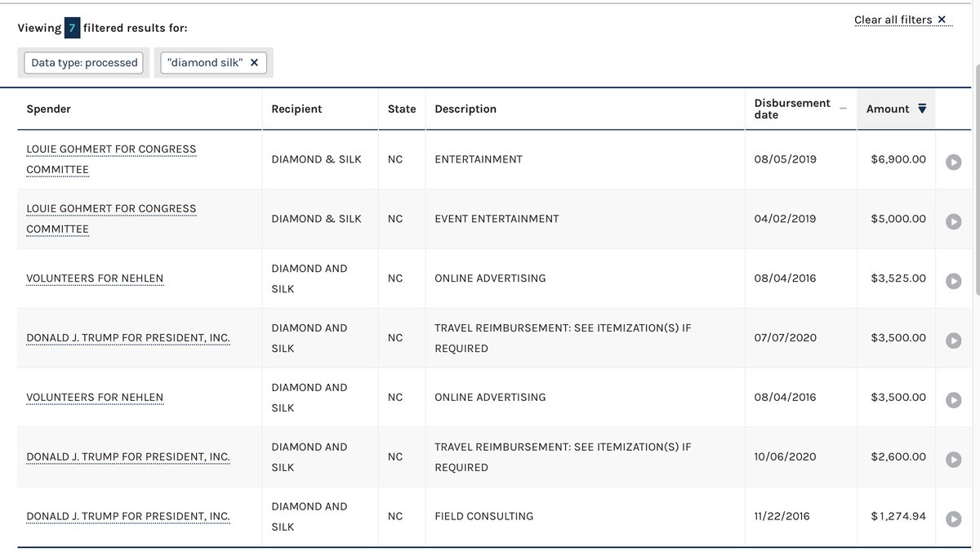Image resolution: width=980 pixels, height=552 pixels.
Task: Expand details for the $3,500.00 Nehlen row
Action: pyautogui.click(x=953, y=400)
